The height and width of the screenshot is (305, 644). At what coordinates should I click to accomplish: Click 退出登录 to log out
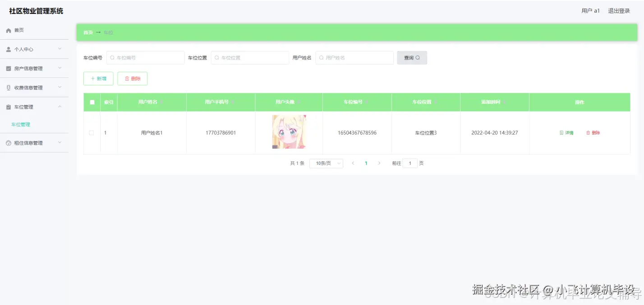click(619, 11)
